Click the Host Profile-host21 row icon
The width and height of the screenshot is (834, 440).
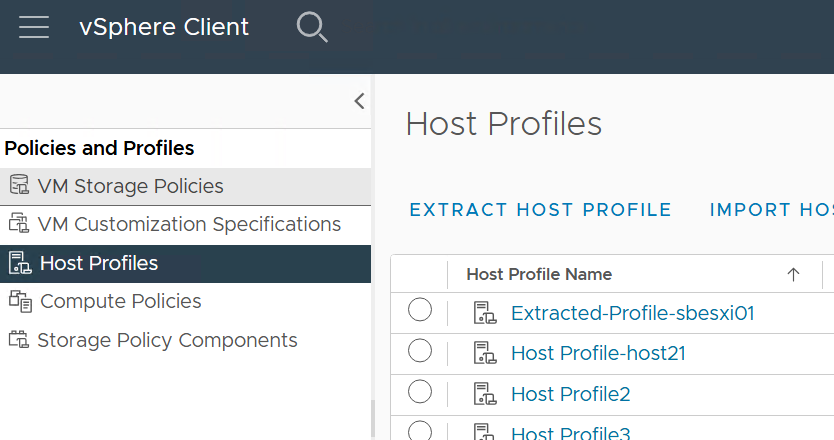486,353
